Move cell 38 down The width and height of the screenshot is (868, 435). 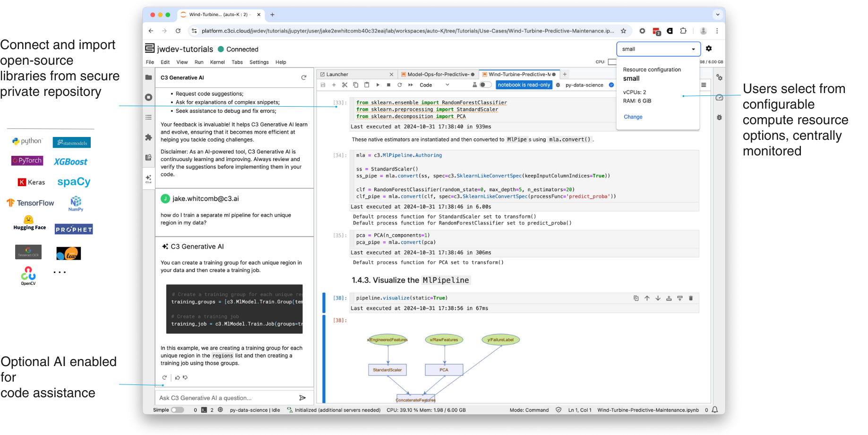tap(658, 298)
